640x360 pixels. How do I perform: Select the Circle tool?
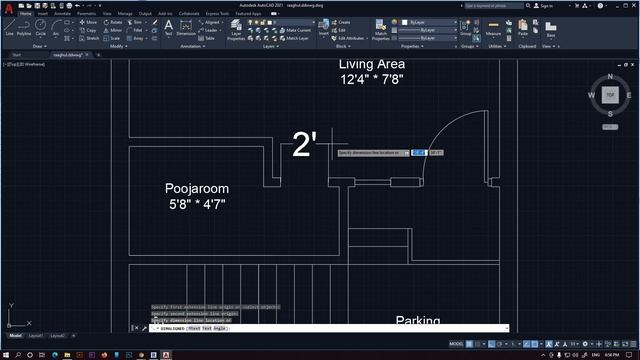point(40,28)
